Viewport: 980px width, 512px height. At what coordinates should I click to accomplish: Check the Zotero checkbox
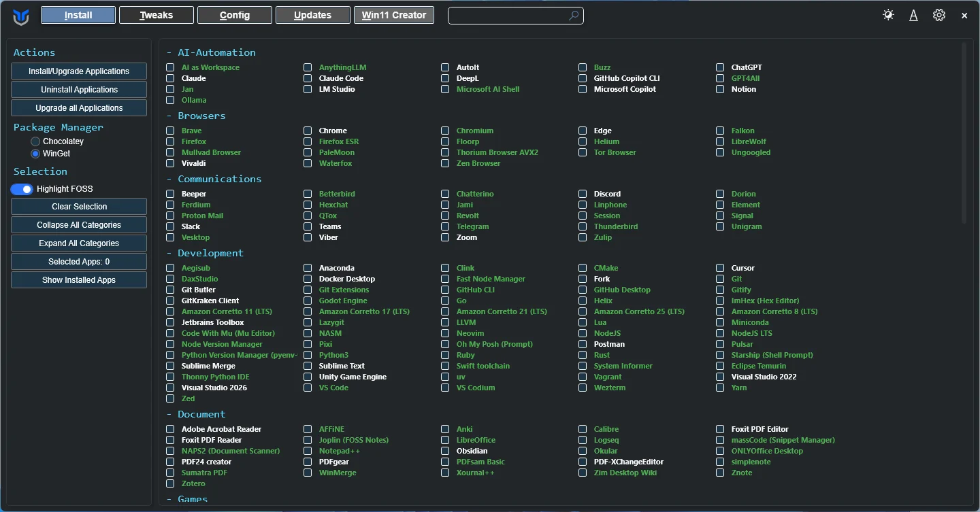(x=170, y=483)
